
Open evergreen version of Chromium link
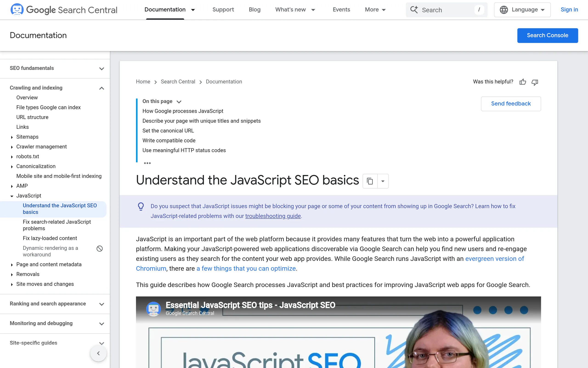click(x=495, y=259)
